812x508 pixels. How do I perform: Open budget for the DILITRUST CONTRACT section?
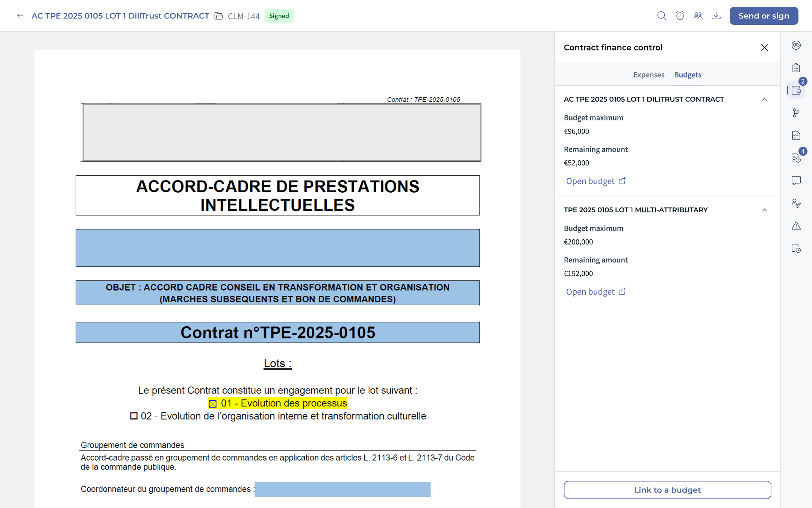pos(596,181)
